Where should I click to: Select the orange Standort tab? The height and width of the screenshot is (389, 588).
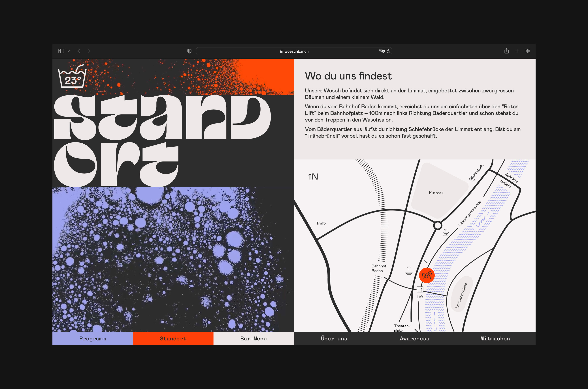pyautogui.click(x=173, y=339)
